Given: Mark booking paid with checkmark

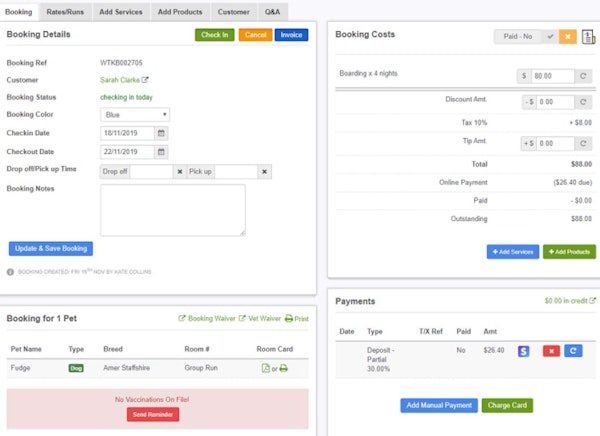Looking at the screenshot, I should coord(550,36).
